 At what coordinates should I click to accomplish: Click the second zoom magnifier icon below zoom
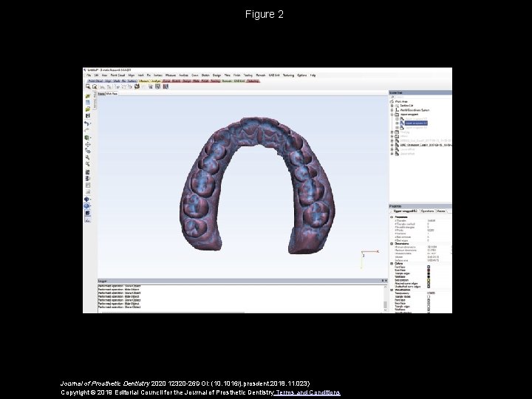[x=87, y=163]
